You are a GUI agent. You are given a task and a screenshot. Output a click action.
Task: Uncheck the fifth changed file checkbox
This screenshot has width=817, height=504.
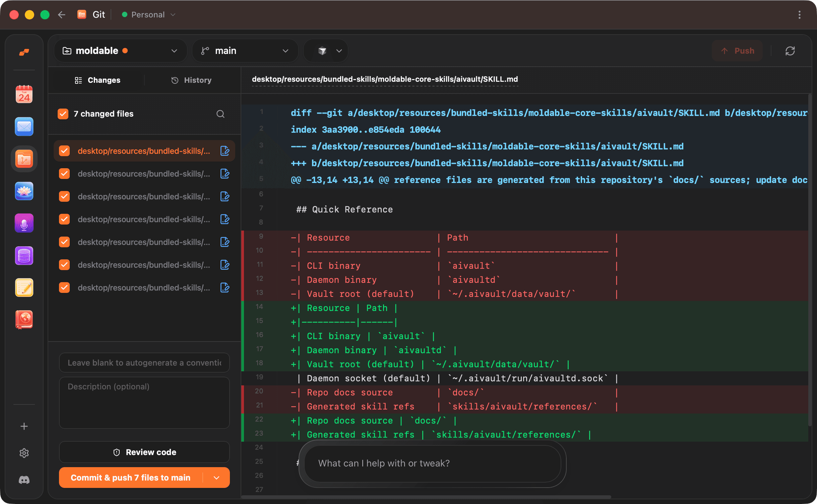coord(64,242)
